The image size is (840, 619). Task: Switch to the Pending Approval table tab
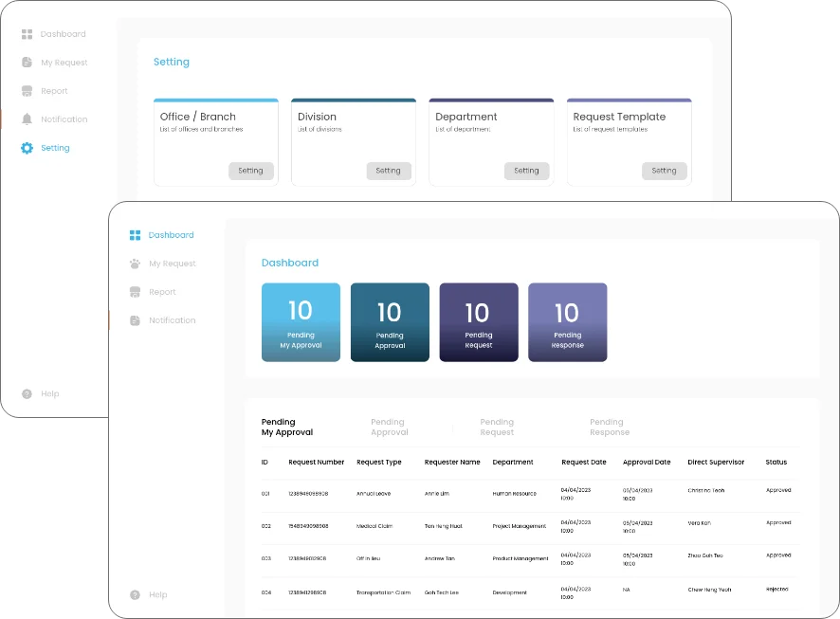(x=389, y=428)
